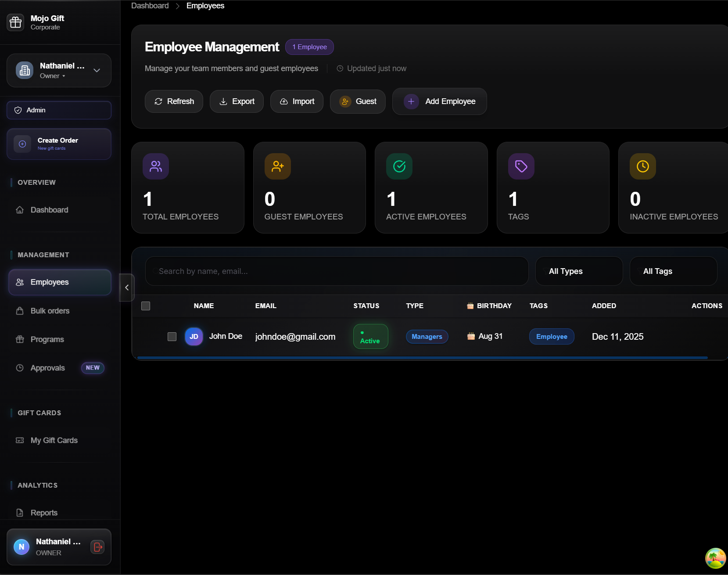
Task: Sort by the NAME column header
Action: point(204,306)
